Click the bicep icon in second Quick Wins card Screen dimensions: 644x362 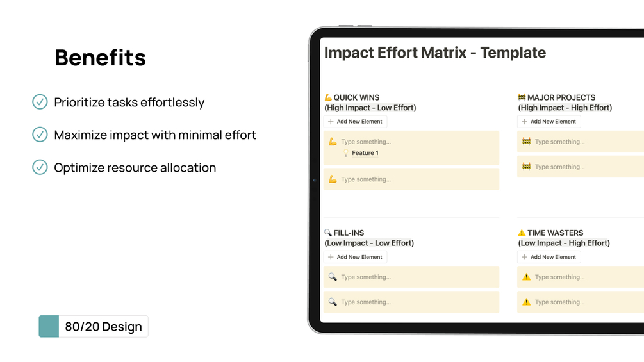click(x=333, y=179)
